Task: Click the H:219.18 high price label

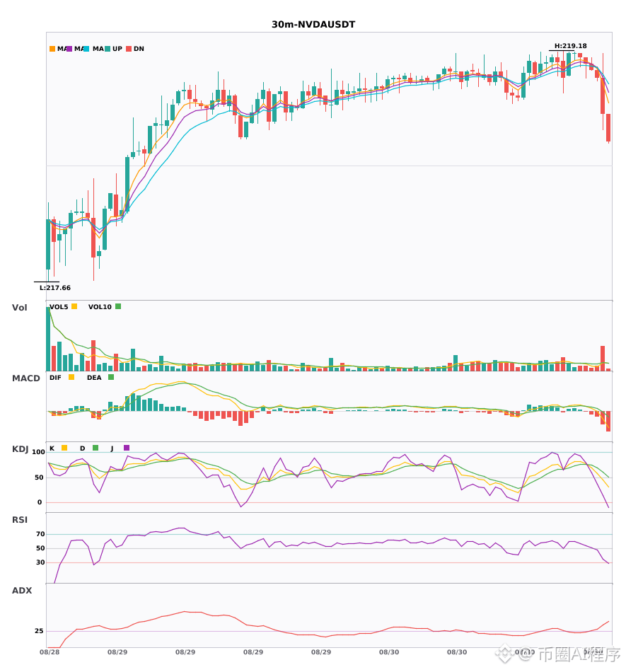Action: pos(570,46)
